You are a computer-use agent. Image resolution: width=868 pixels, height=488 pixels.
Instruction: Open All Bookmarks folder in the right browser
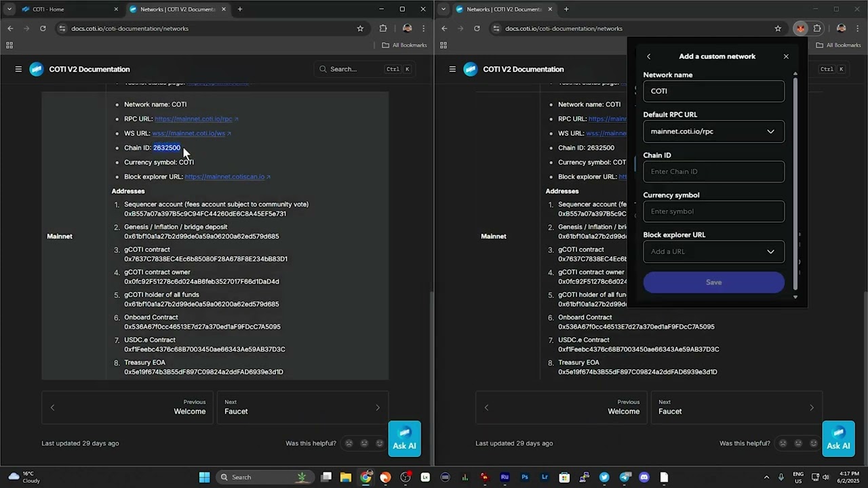click(x=838, y=45)
